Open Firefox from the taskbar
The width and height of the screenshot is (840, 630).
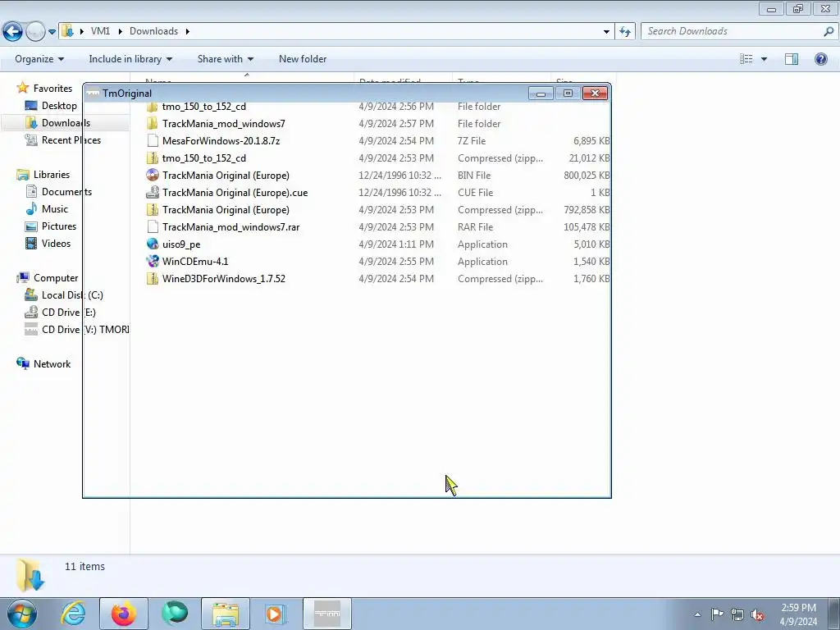[124, 614]
